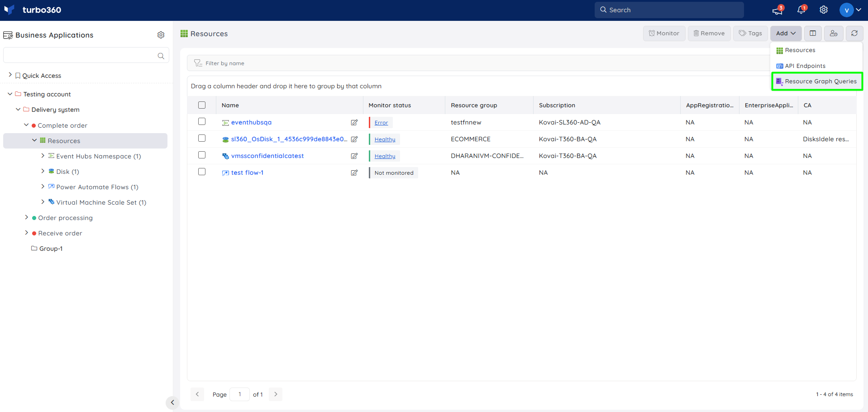Open Business Applications settings gear
The height and width of the screenshot is (412, 868).
[x=161, y=35]
